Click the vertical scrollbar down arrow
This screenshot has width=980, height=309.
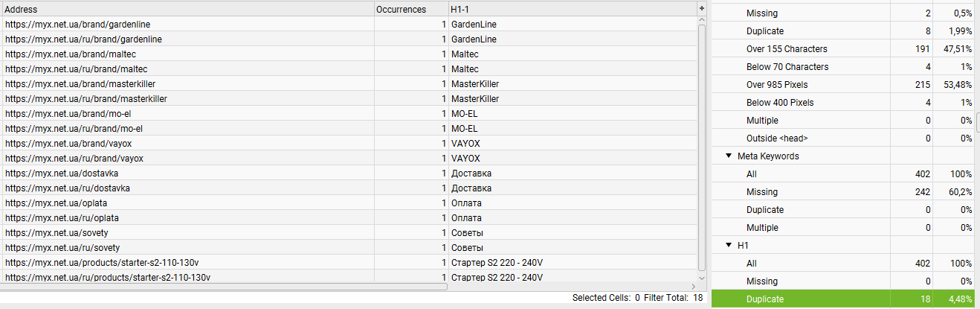[701, 277]
